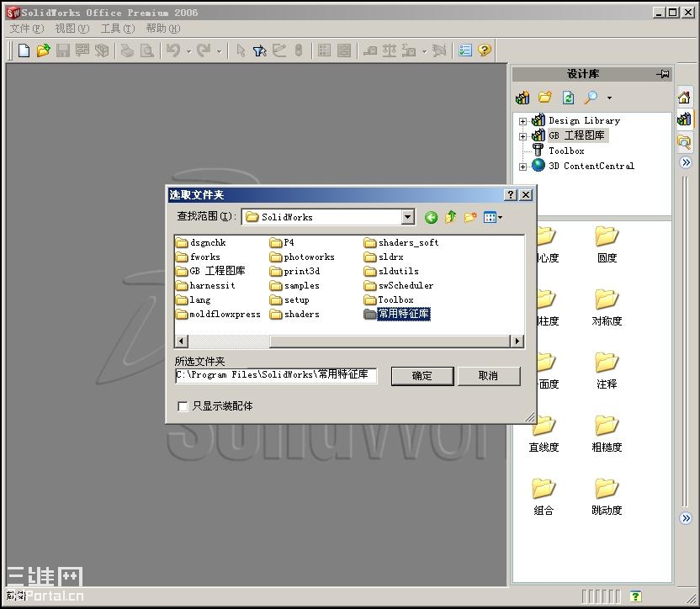700x609 pixels.
Task: Click the Save toolbar icon
Action: 62,50
